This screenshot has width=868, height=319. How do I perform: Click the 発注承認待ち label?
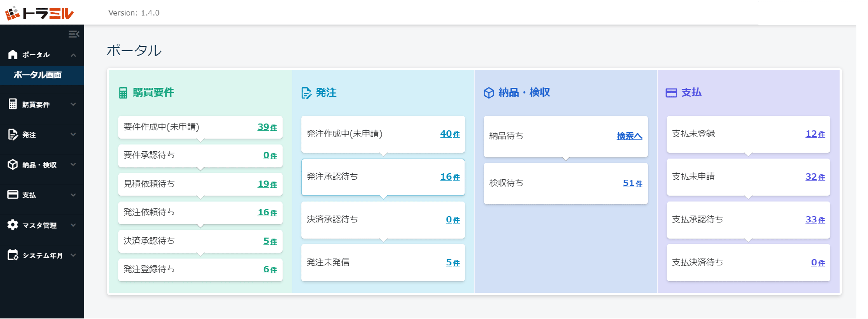tap(332, 177)
